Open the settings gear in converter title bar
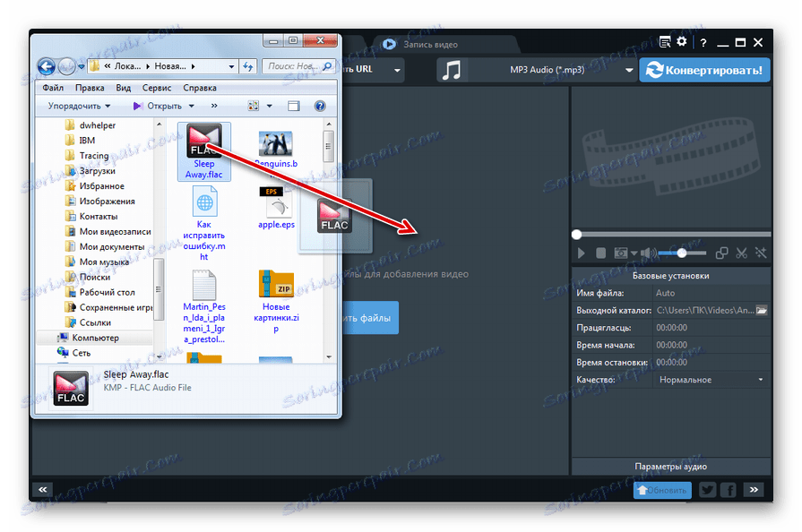Viewport: 802px width, 532px height. (x=681, y=42)
